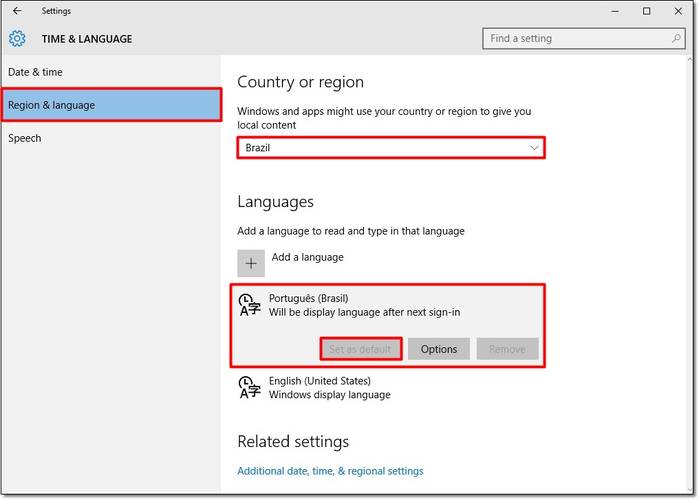
Task: Click the TIME & LANGUAGE heading
Action: pyautogui.click(x=87, y=39)
